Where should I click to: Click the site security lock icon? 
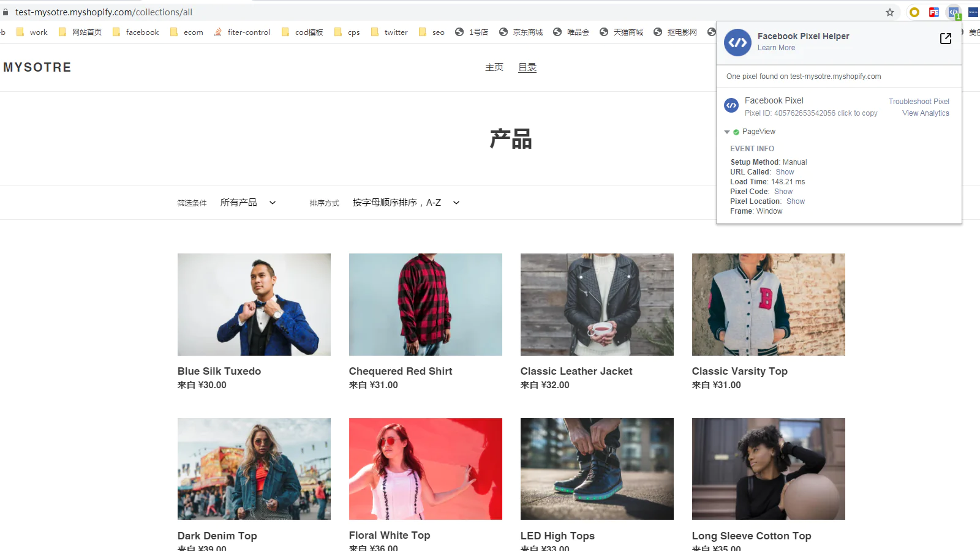point(6,12)
